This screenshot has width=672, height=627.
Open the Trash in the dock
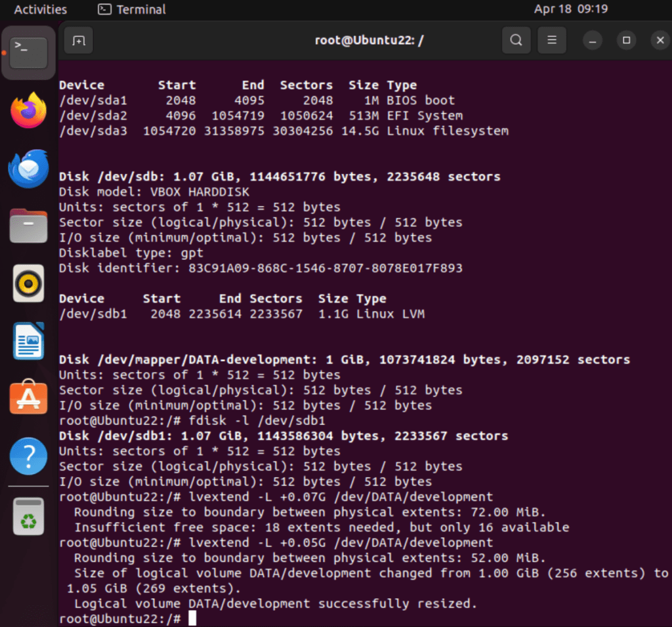[28, 517]
